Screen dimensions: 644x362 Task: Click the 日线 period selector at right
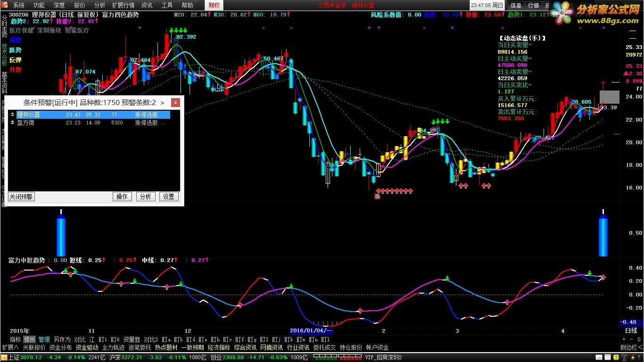[631, 331]
